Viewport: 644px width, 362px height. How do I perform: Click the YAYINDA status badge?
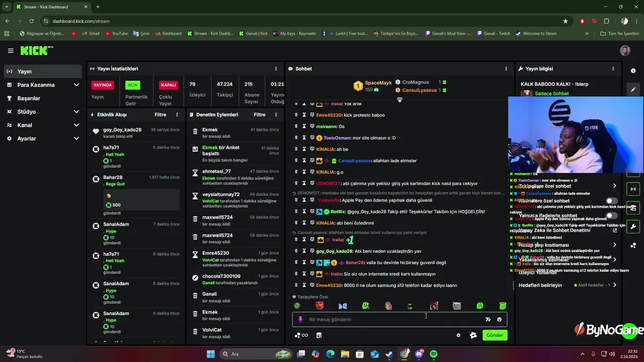pos(103,85)
